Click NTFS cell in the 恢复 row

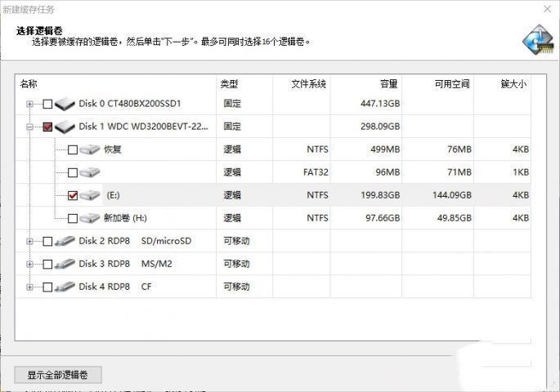point(317,149)
